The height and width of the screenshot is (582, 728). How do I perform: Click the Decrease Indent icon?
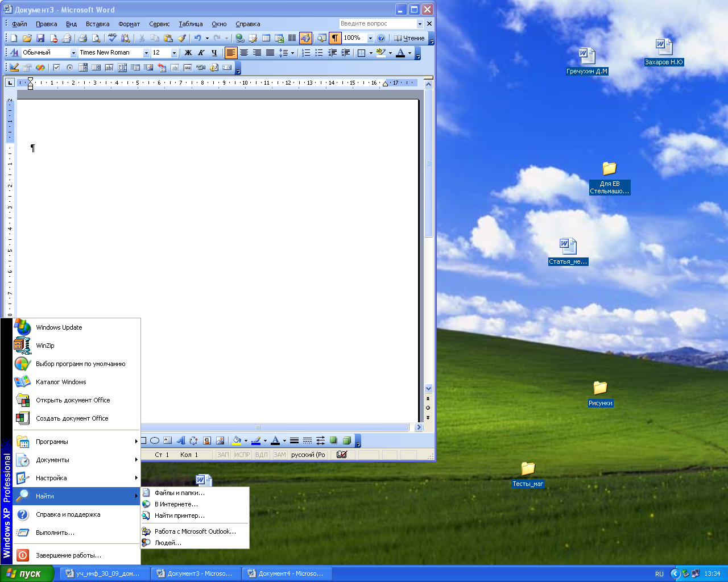(332, 52)
